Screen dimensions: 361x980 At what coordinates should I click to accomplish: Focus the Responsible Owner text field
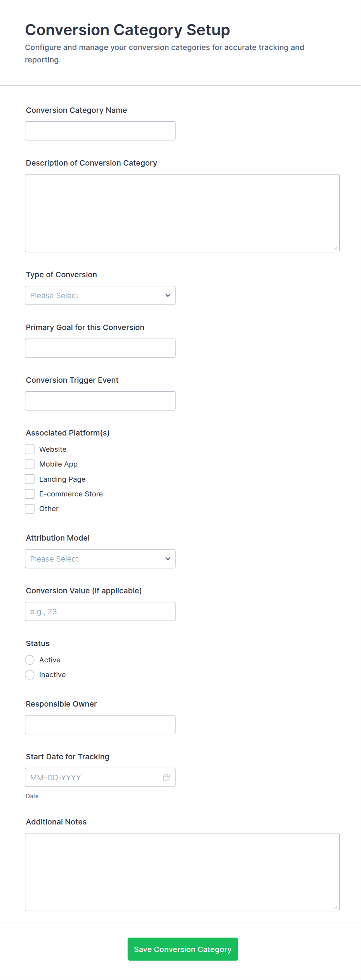(100, 724)
